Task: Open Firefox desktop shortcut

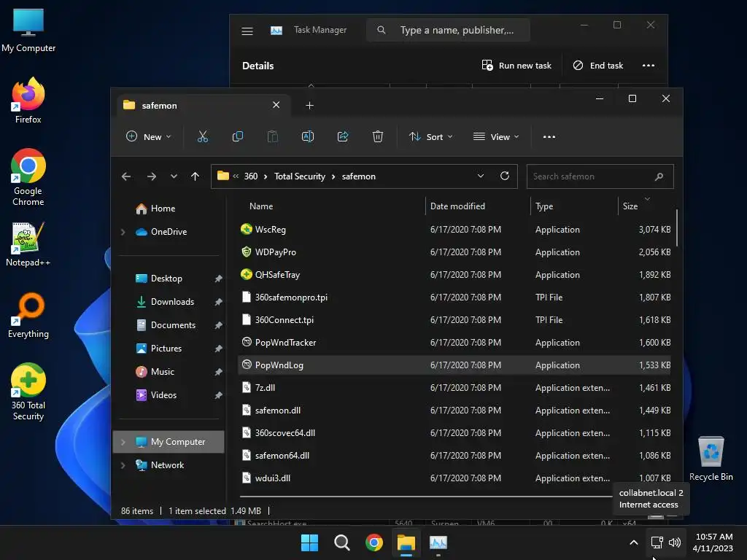Action: [28, 101]
